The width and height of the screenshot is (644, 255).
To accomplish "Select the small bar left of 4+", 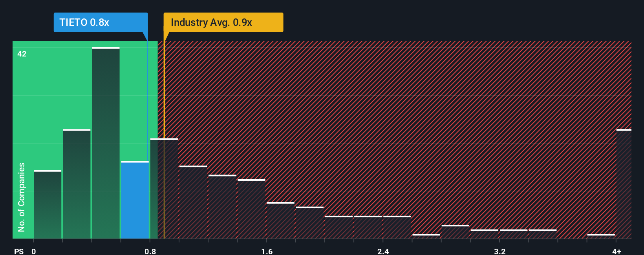I will point(601,236).
